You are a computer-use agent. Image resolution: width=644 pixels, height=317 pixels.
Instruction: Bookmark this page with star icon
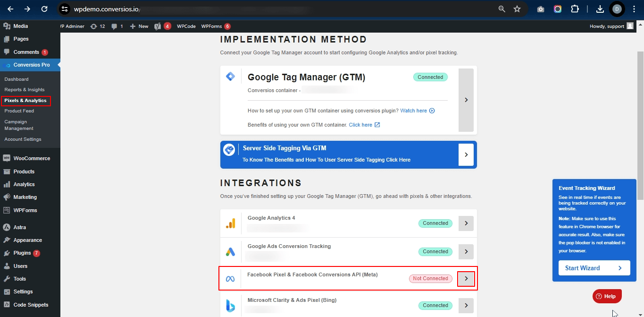[517, 9]
